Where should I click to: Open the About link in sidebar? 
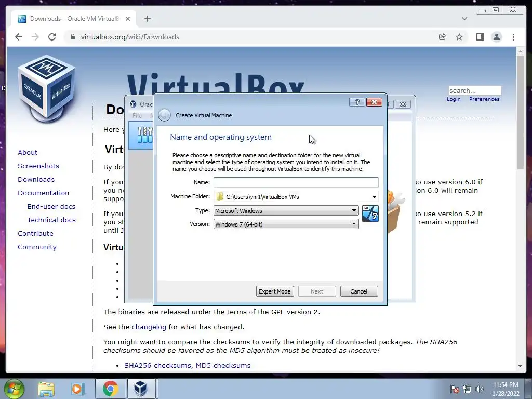(x=28, y=152)
